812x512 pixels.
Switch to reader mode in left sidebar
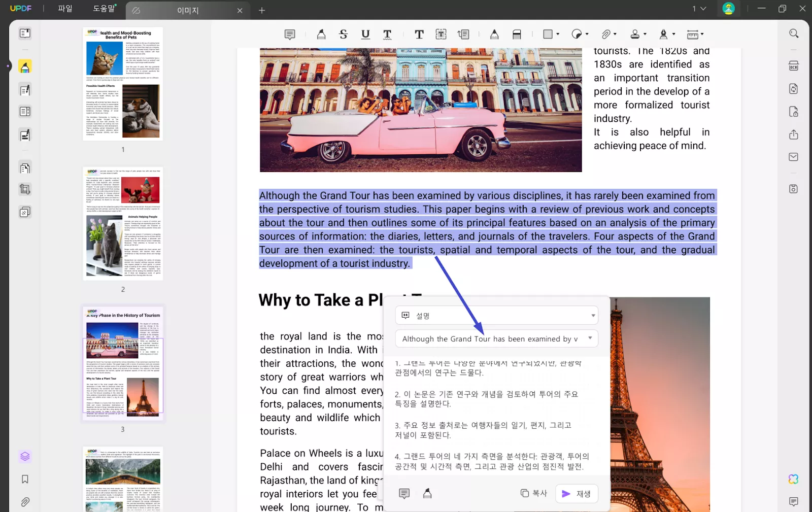[25, 33]
